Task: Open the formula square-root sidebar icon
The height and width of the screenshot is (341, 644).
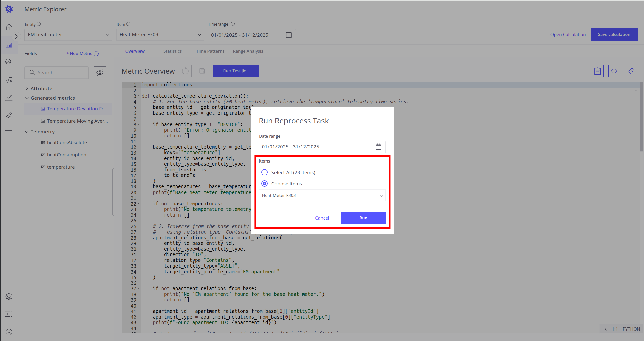Action: click(x=9, y=80)
